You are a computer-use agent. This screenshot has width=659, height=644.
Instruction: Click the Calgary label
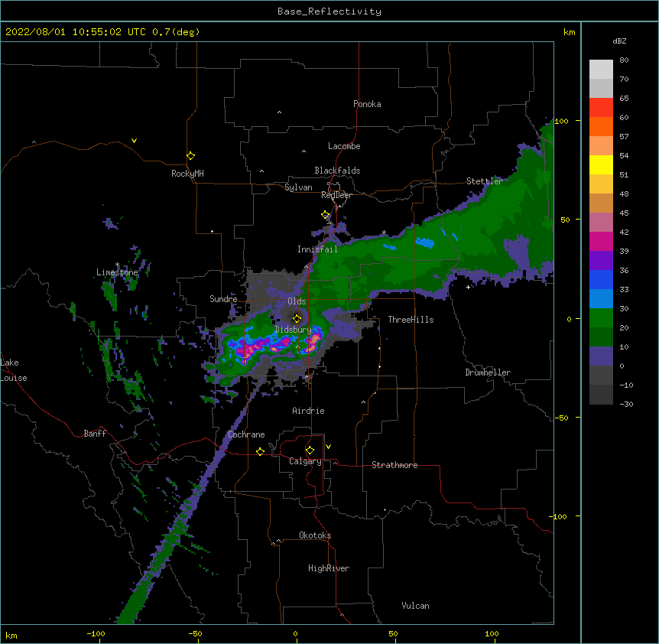click(305, 461)
